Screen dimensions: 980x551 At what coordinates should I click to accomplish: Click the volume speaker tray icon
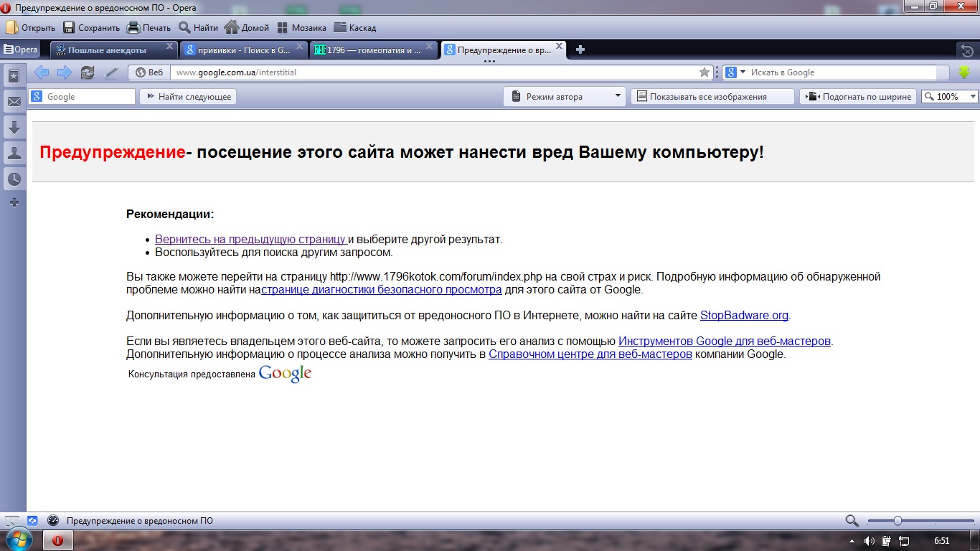point(869,541)
